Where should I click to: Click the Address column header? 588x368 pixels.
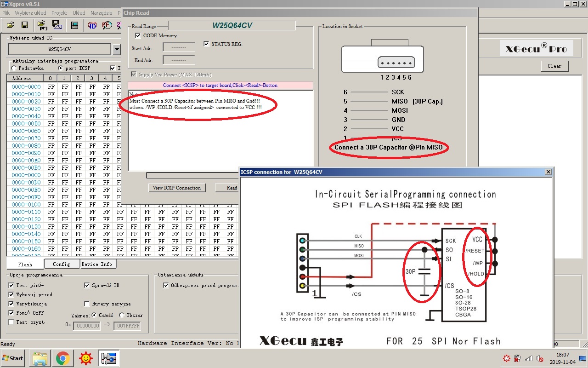click(25, 78)
